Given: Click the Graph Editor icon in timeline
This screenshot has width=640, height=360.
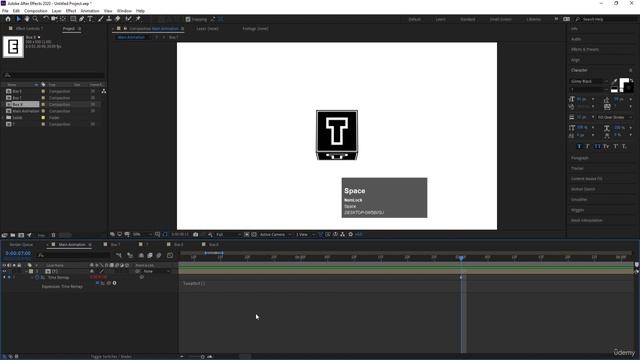Looking at the screenshot, I should (x=170, y=255).
